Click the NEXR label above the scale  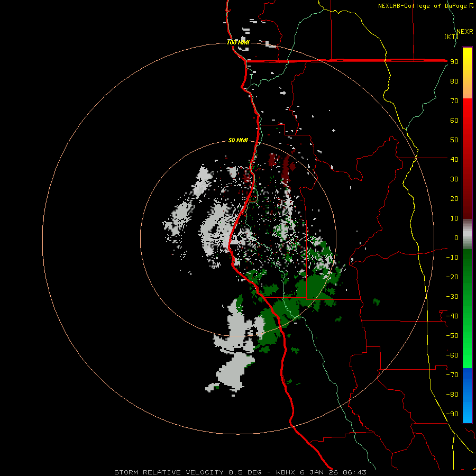tap(464, 32)
